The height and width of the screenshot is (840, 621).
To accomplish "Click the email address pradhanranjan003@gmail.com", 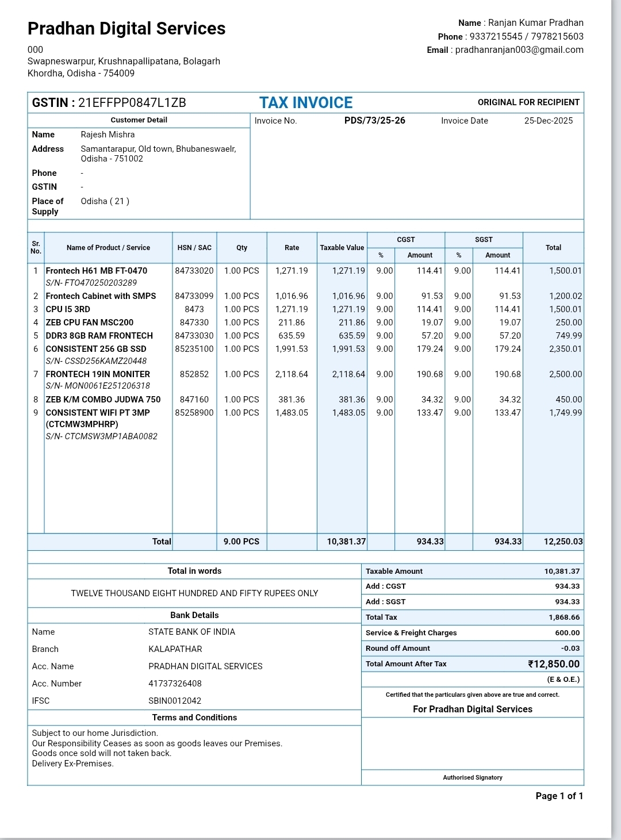I will tap(519, 50).
